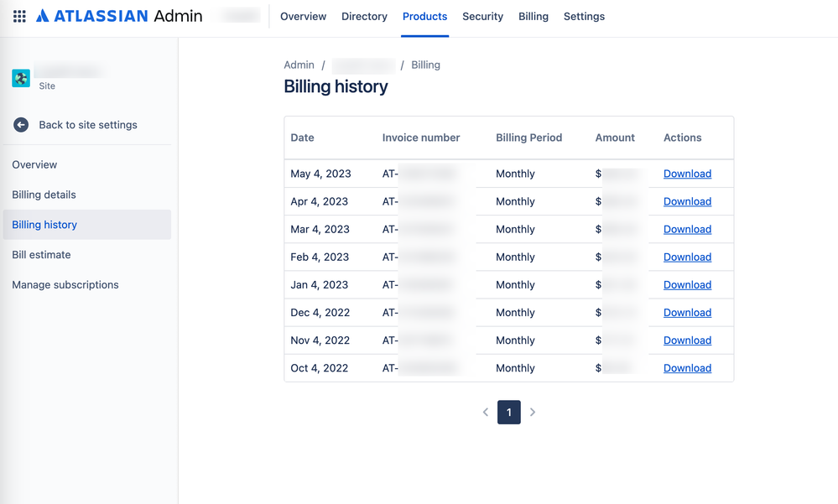Click Admin breadcrumb link

pyautogui.click(x=299, y=65)
